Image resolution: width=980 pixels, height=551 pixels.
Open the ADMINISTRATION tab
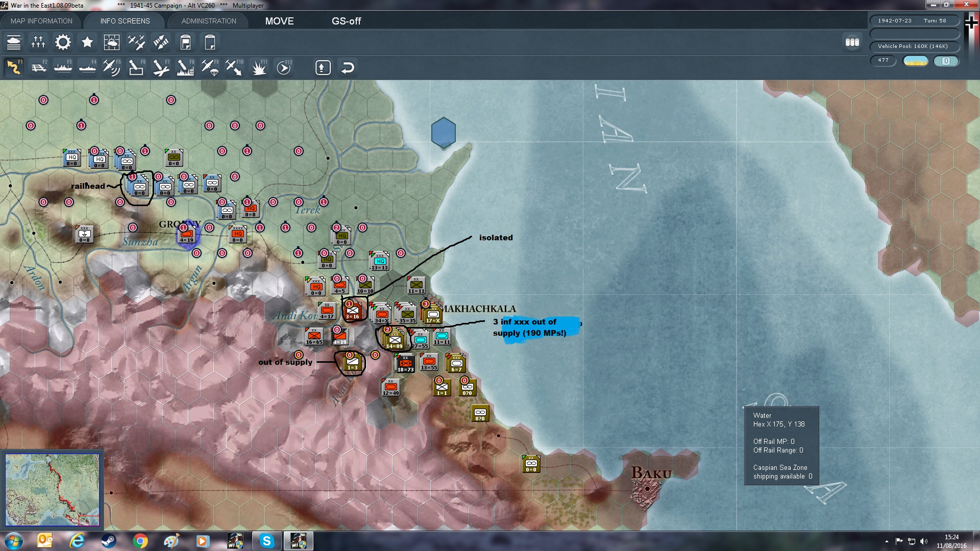coord(209,21)
